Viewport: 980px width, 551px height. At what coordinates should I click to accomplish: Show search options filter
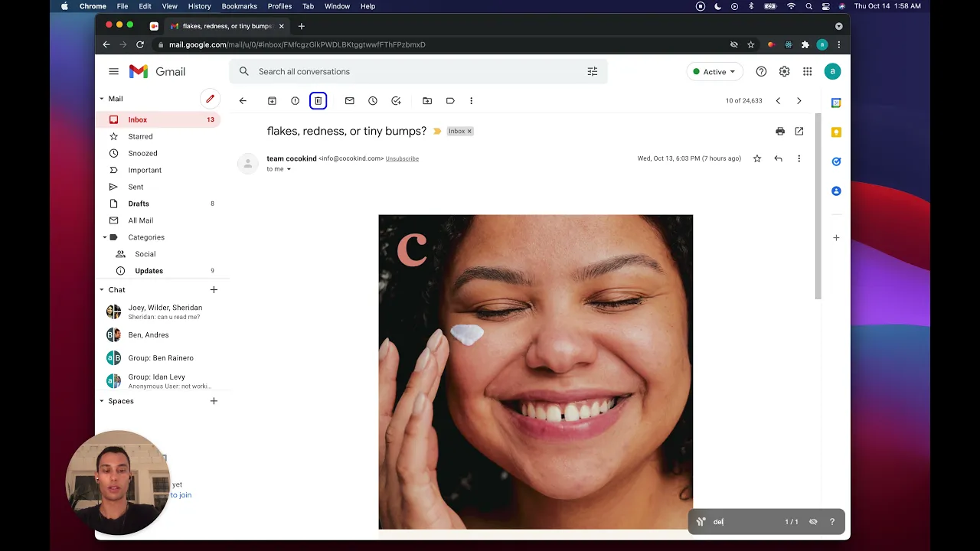pos(592,71)
